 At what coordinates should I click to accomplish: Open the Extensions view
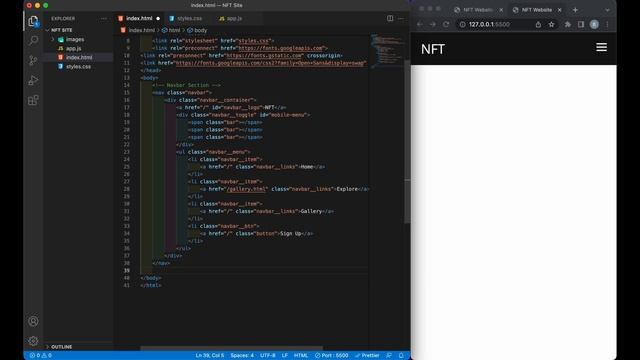tap(33, 100)
